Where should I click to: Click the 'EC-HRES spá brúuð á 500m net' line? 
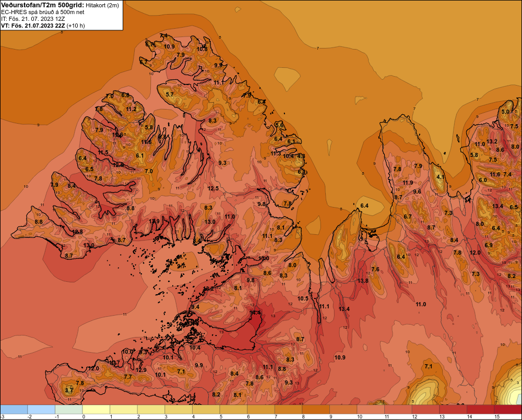point(43,12)
